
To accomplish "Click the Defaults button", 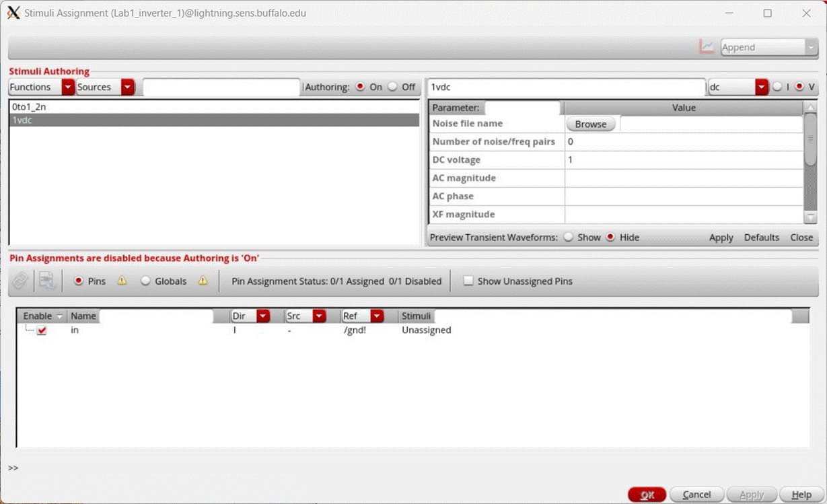I will coord(761,237).
